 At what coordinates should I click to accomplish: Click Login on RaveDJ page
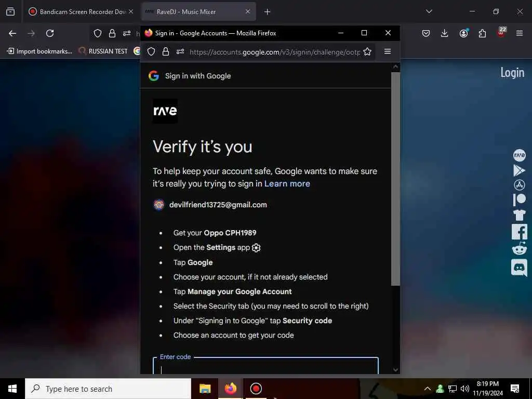[x=512, y=72]
